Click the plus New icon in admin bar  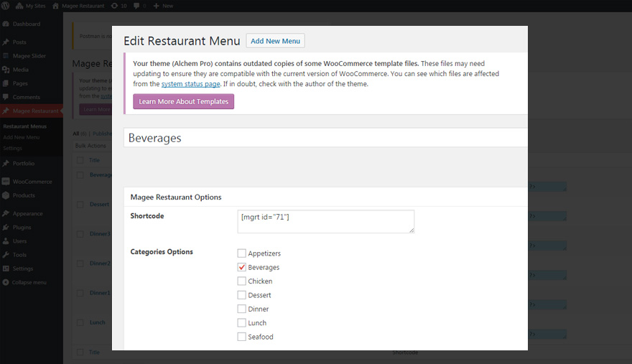click(x=157, y=6)
